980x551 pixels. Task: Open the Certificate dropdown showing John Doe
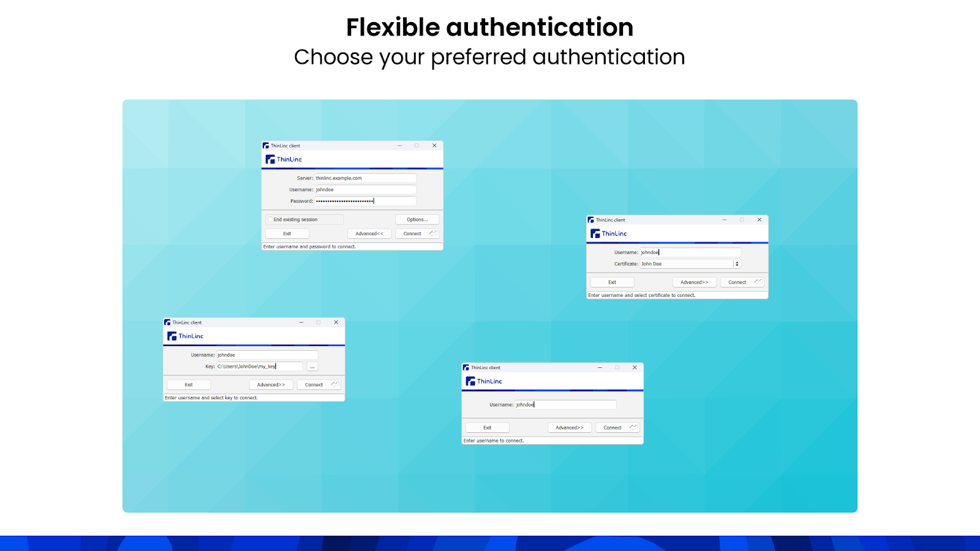(737, 264)
